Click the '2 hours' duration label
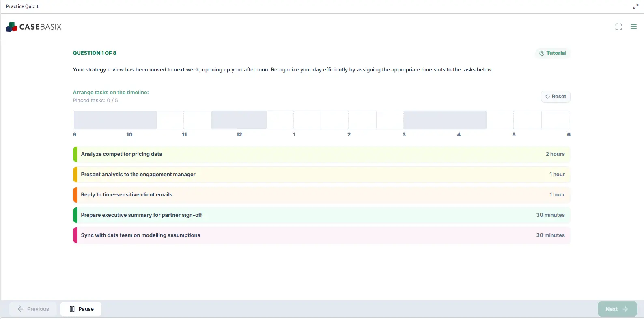Screen dimensions: 644x319 (x=555, y=154)
